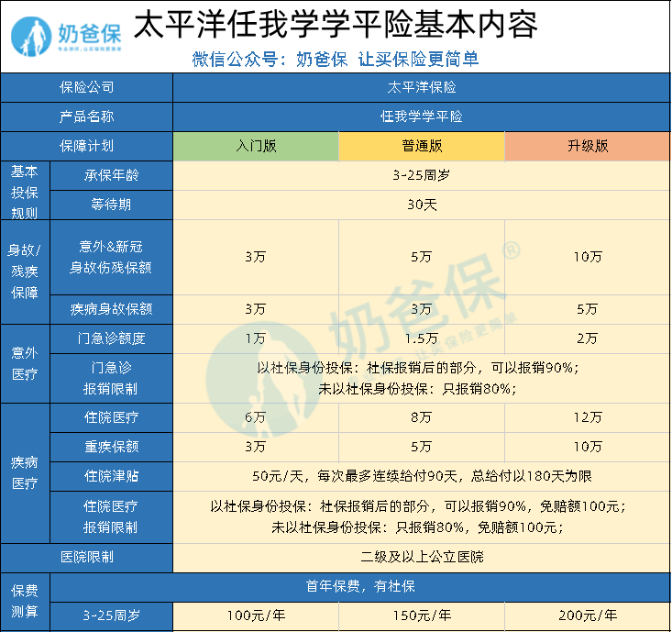672x632 pixels.
Task: Select the 门急诊额度 row label
Action: pos(112,338)
